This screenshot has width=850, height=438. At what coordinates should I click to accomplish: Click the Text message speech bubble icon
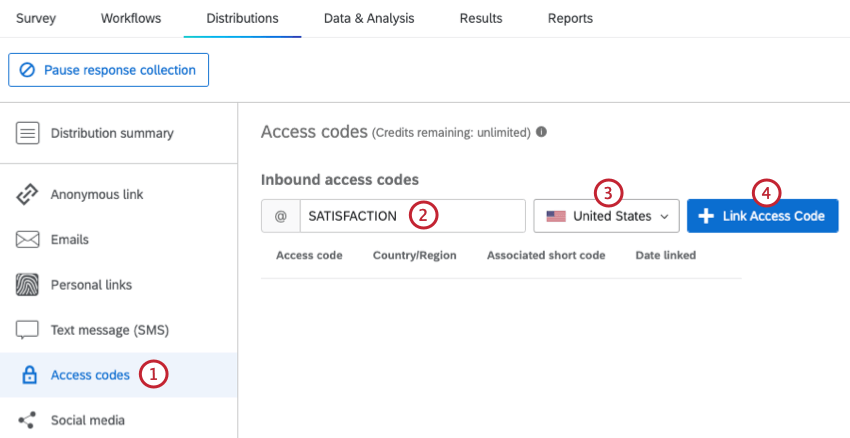[x=28, y=330]
